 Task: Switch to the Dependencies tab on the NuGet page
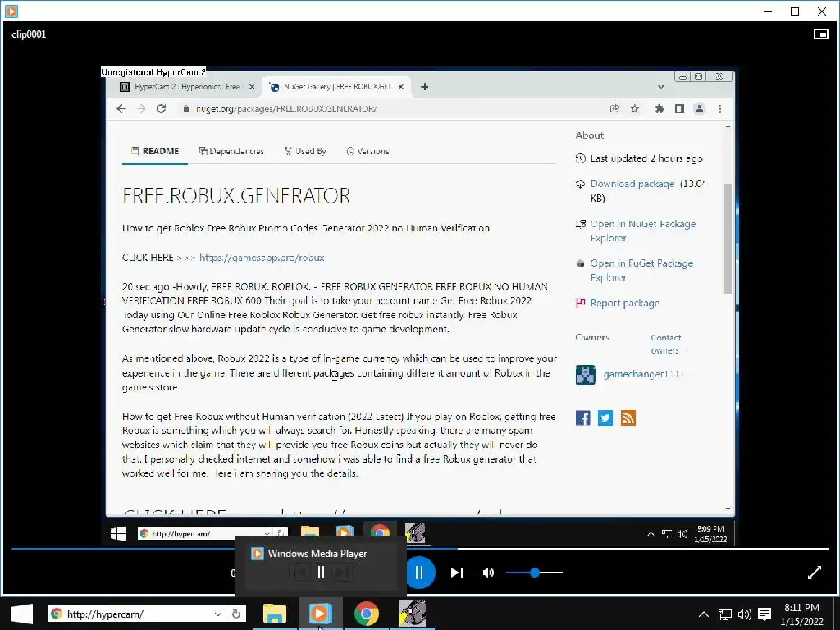tap(231, 151)
